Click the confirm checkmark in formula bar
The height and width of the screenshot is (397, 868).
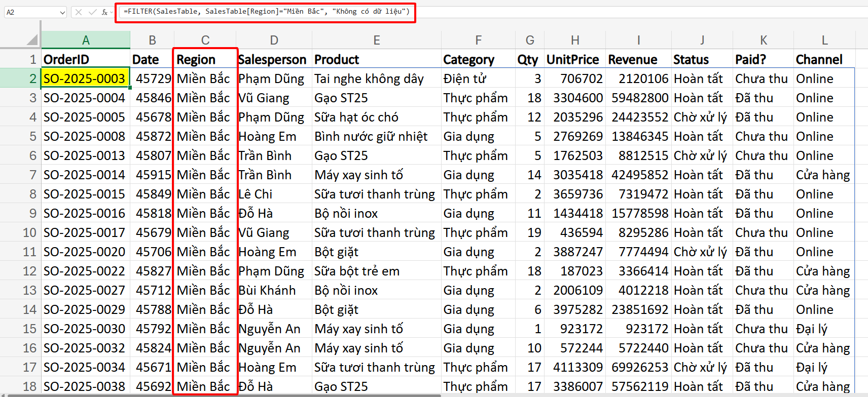[92, 12]
